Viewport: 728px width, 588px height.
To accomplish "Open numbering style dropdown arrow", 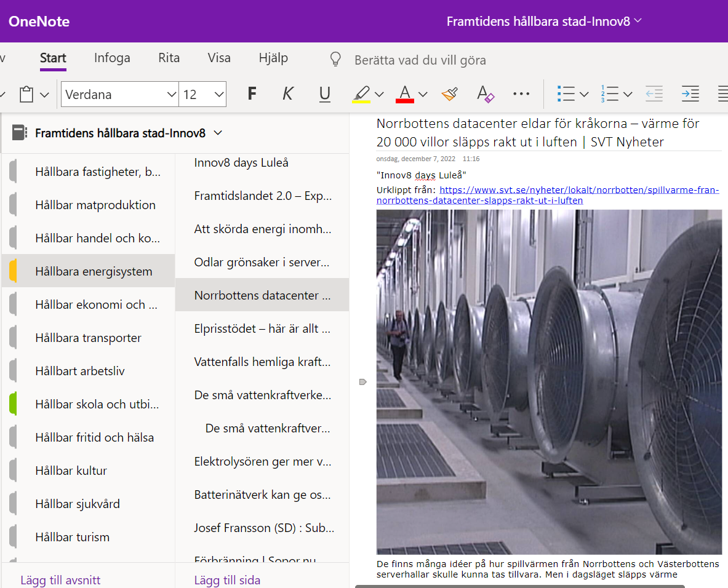I will pyautogui.click(x=628, y=94).
